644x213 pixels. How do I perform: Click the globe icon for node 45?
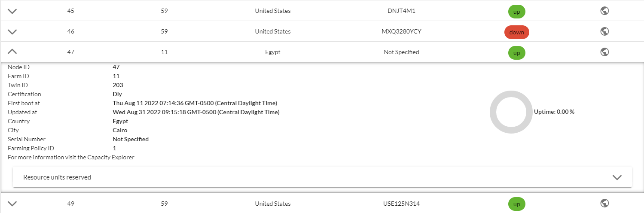point(604,11)
